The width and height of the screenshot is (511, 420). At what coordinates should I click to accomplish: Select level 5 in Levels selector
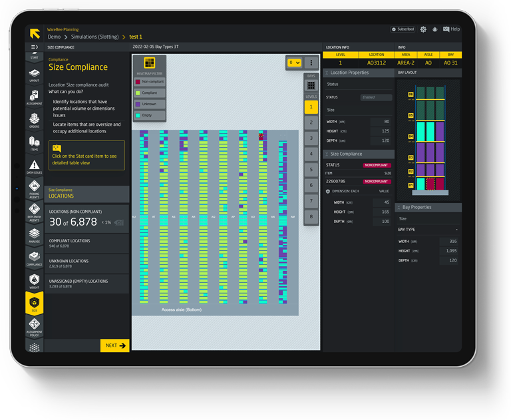311,170
